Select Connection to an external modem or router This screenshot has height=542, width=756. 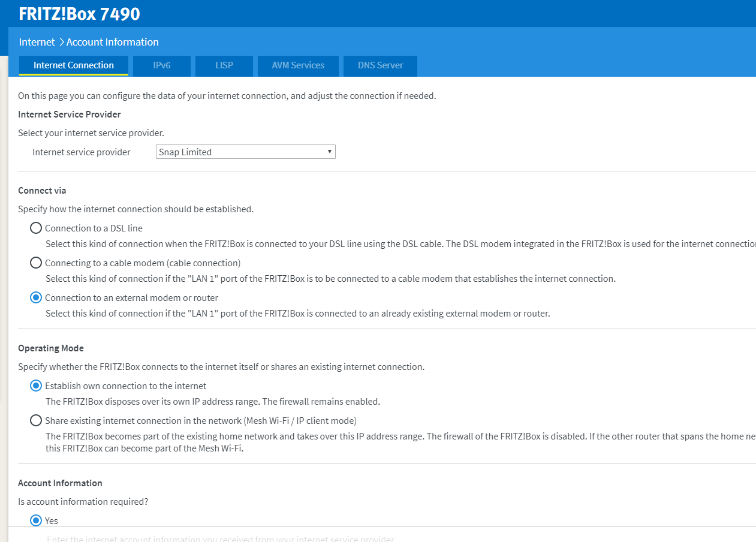[x=36, y=297]
